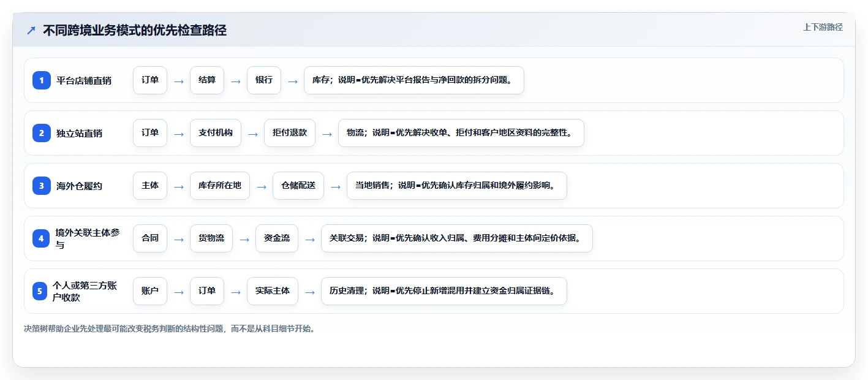Click the 关联交易 explanation about 收入归属
Image resolution: width=868 pixels, height=380 pixels.
[x=457, y=238]
